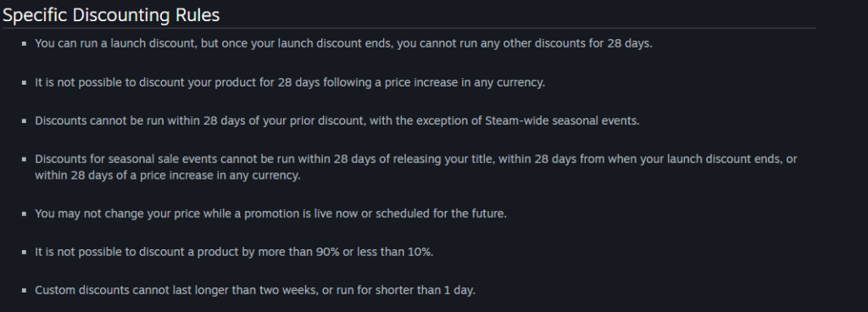Click the words "Steam-wide seasonal events"

[561, 120]
